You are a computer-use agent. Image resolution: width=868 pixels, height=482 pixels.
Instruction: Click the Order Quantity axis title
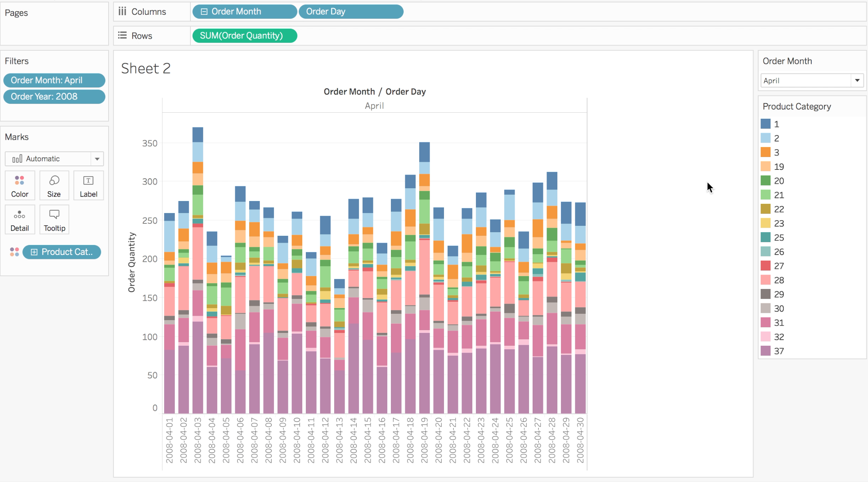click(131, 262)
